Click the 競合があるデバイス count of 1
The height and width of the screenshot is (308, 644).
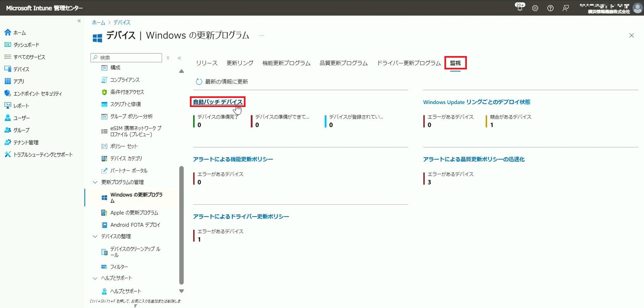click(x=492, y=125)
